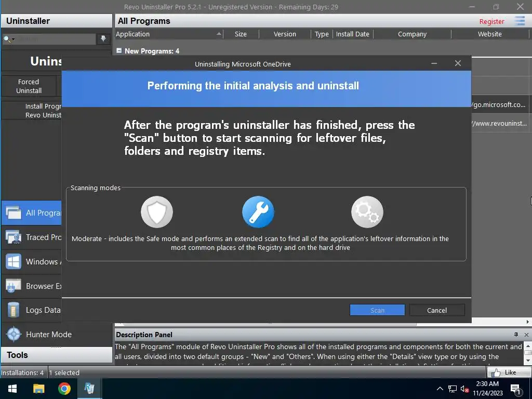
Task: Open the Register link
Action: click(x=491, y=21)
